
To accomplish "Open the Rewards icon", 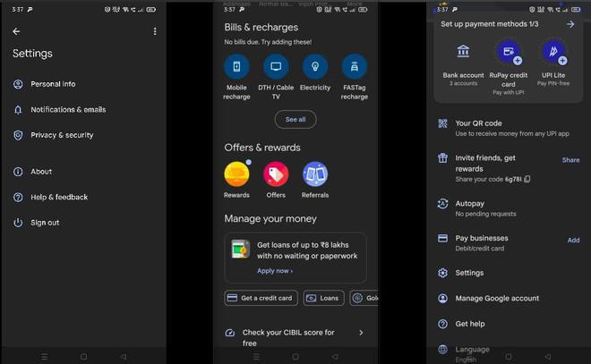I will [x=236, y=174].
